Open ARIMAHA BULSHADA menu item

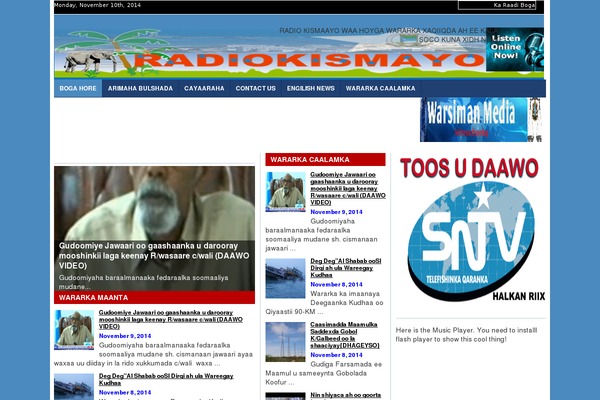pos(140,88)
